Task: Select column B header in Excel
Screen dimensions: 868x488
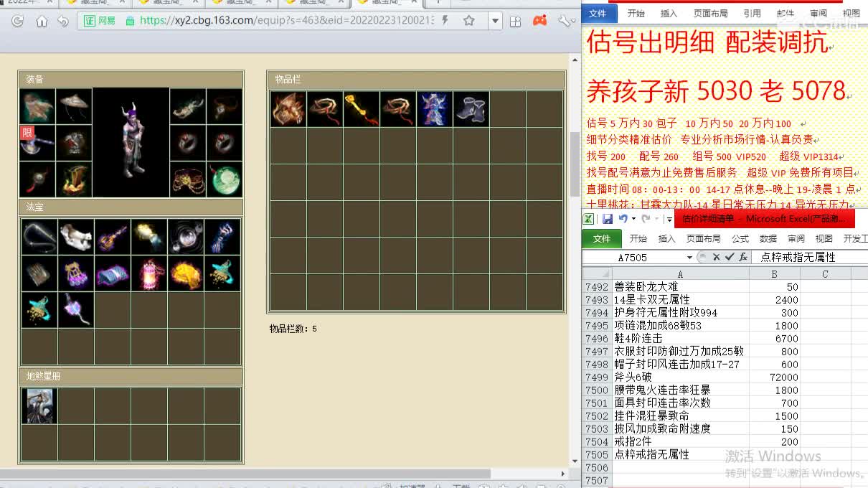Action: point(775,273)
